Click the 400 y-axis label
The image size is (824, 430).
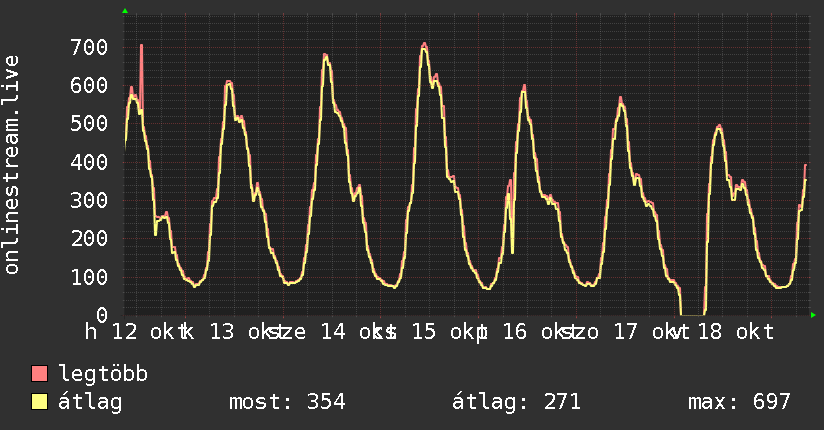[89, 162]
